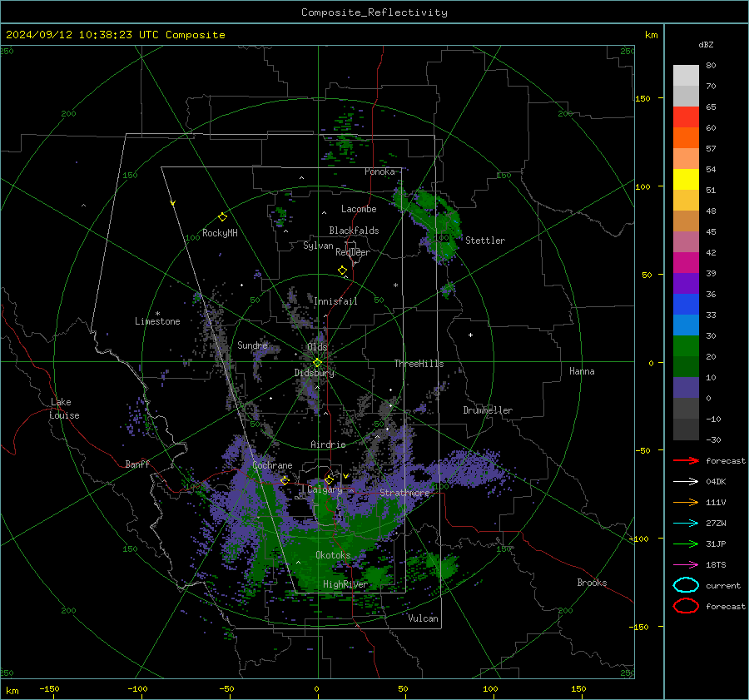Image resolution: width=749 pixels, height=700 pixels.
Task: Pick the magenta 39–42 dBZ swatch
Action: click(686, 263)
